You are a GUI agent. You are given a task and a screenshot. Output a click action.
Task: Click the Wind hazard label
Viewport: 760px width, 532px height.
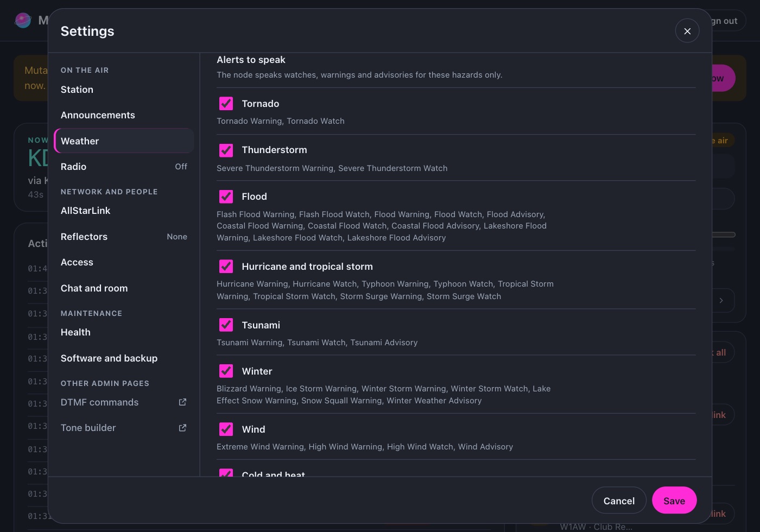254,429
